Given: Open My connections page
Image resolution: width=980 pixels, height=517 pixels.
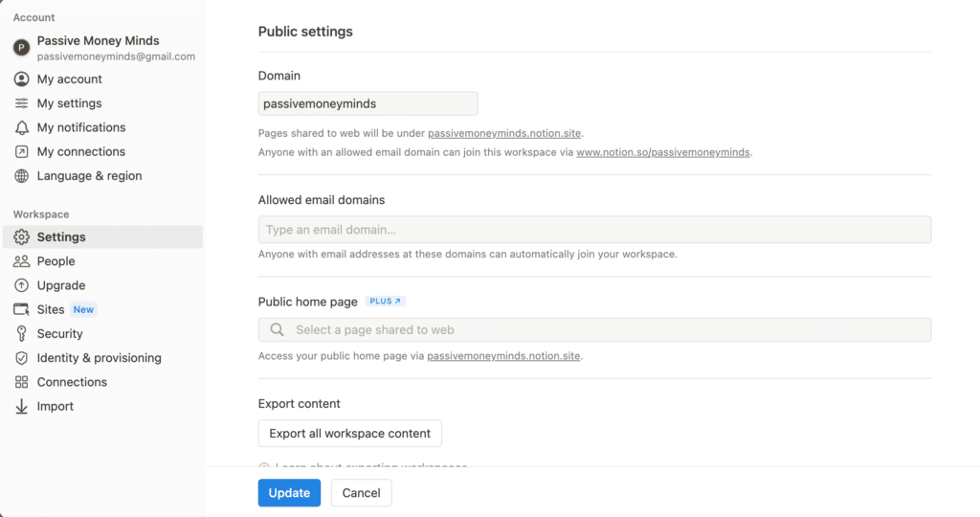Looking at the screenshot, I should (103, 152).
